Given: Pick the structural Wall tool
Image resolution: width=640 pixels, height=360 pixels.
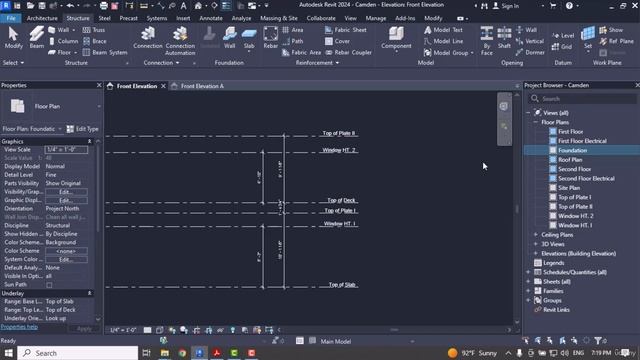Looking at the screenshot, I should tap(62, 30).
